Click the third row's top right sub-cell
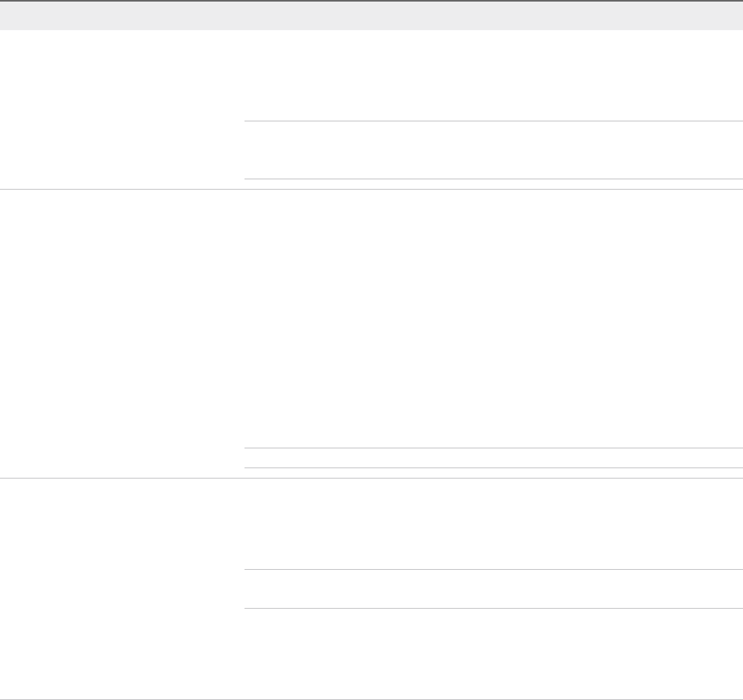 (492, 524)
